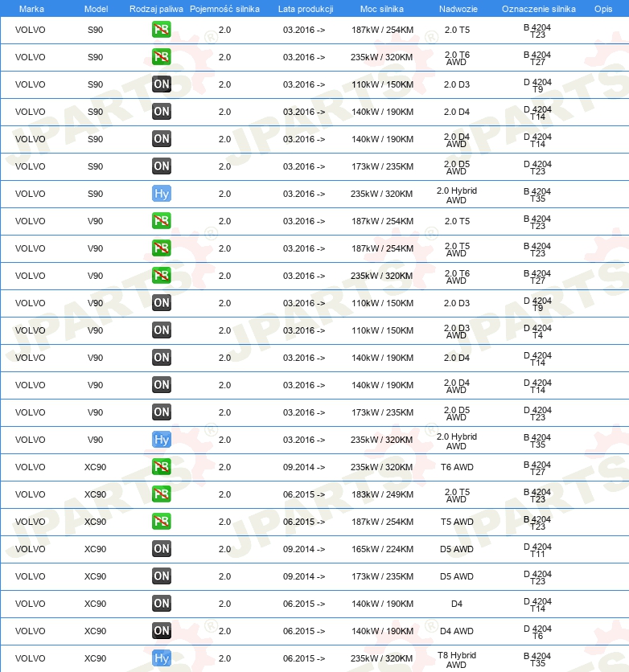The width and height of the screenshot is (629, 672).
Task: Select the '165kW / 224KM' power cell
Action: (382, 549)
